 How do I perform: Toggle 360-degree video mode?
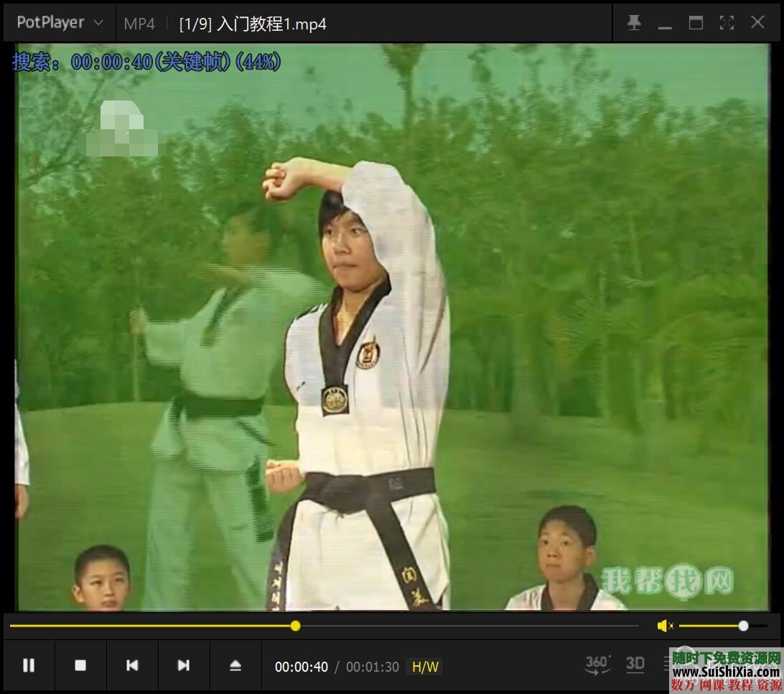597,664
